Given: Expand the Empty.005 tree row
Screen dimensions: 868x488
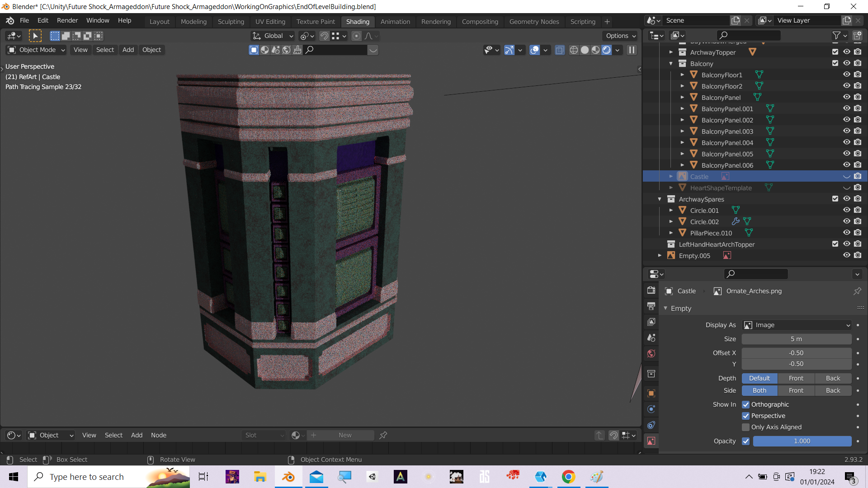Looking at the screenshot, I should click(660, 255).
